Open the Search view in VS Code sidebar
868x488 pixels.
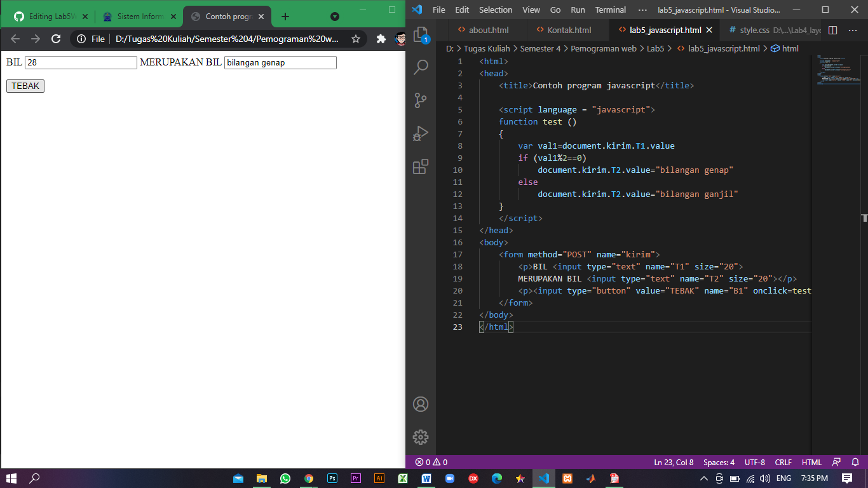[419, 66]
